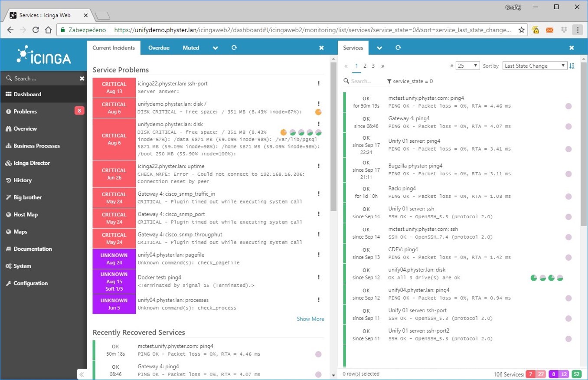This screenshot has height=380, width=588.
Task: Open Problems in the sidebar
Action: click(x=43, y=111)
